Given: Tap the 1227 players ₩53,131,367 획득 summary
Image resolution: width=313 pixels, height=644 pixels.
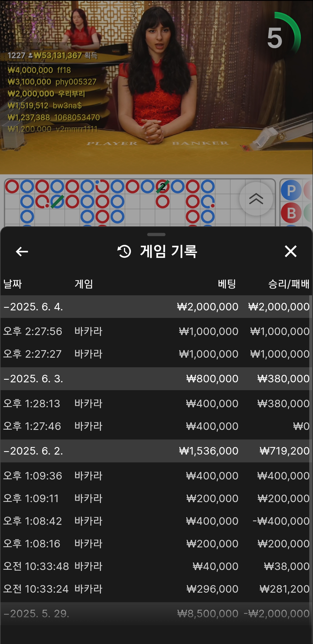Looking at the screenshot, I should tap(52, 55).
